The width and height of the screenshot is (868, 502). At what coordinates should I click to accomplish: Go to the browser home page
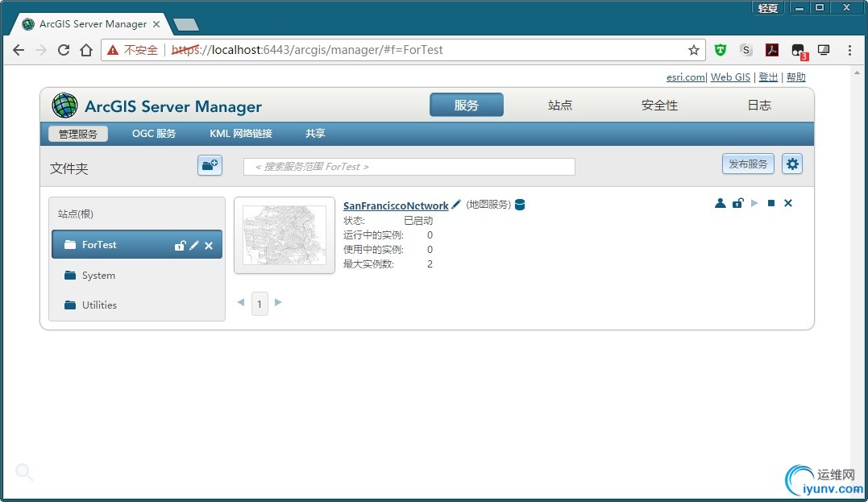click(85, 50)
